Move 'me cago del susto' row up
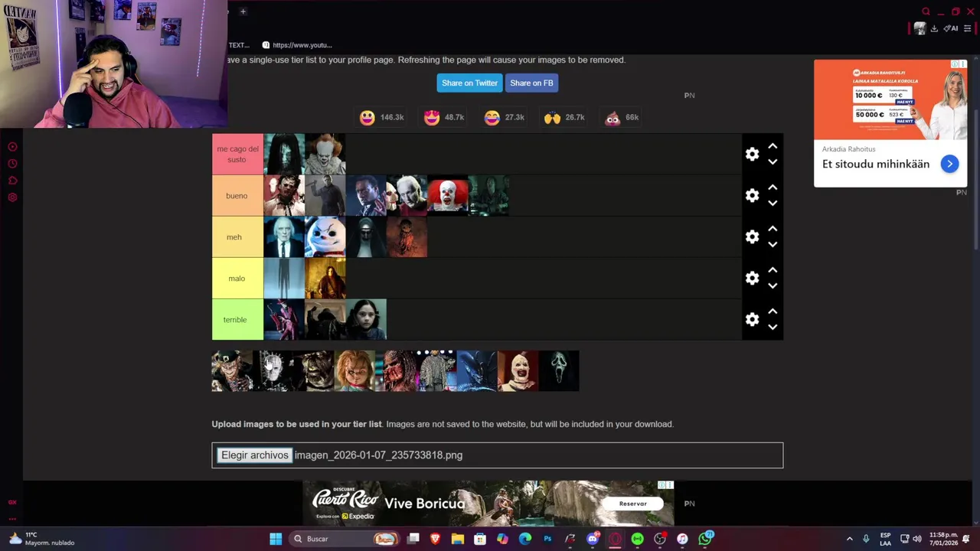 pyautogui.click(x=773, y=146)
